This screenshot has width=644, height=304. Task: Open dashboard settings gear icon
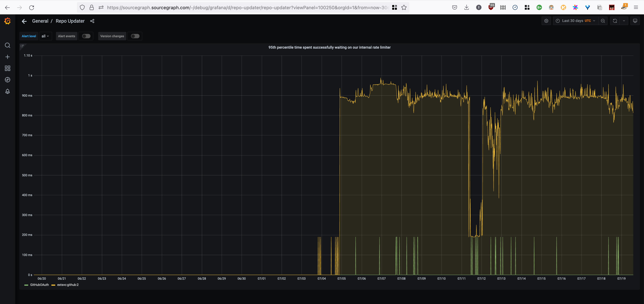(x=546, y=21)
